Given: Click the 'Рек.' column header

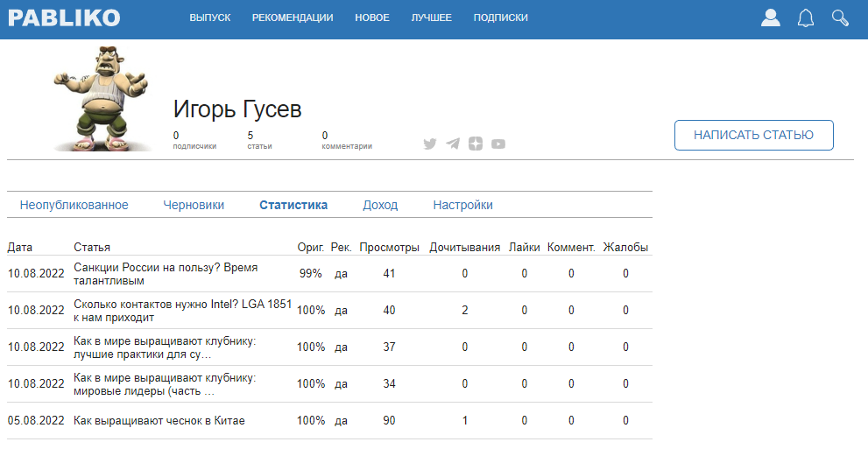Looking at the screenshot, I should [x=341, y=247].
